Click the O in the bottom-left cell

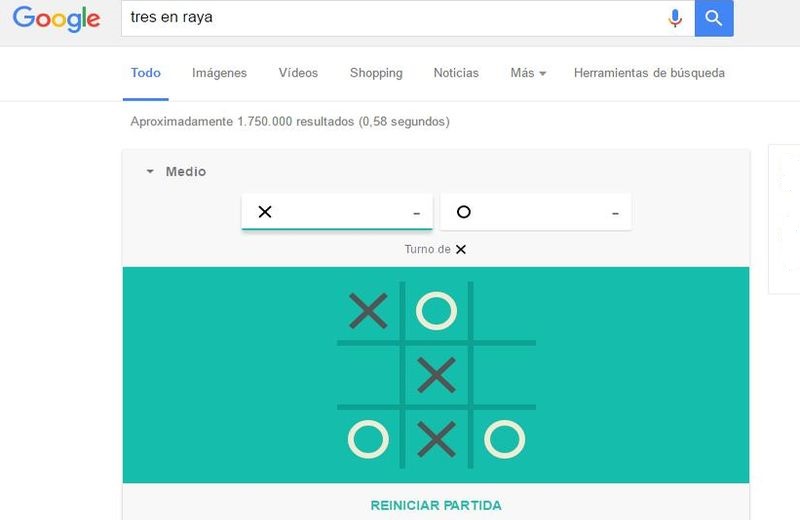point(368,439)
